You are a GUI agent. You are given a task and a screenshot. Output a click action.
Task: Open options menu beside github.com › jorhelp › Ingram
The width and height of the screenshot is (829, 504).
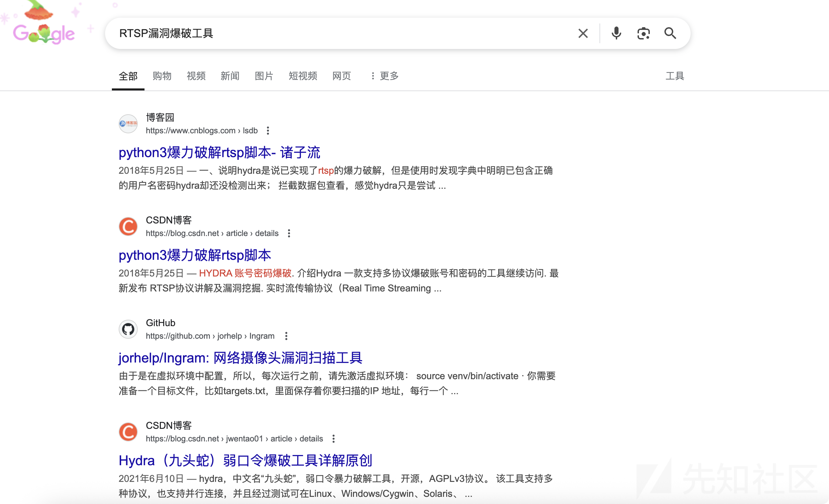(x=286, y=336)
